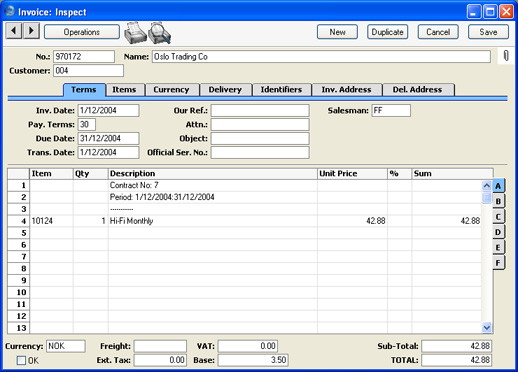Click the Freight field
This screenshot has height=372, width=518.
(160, 346)
